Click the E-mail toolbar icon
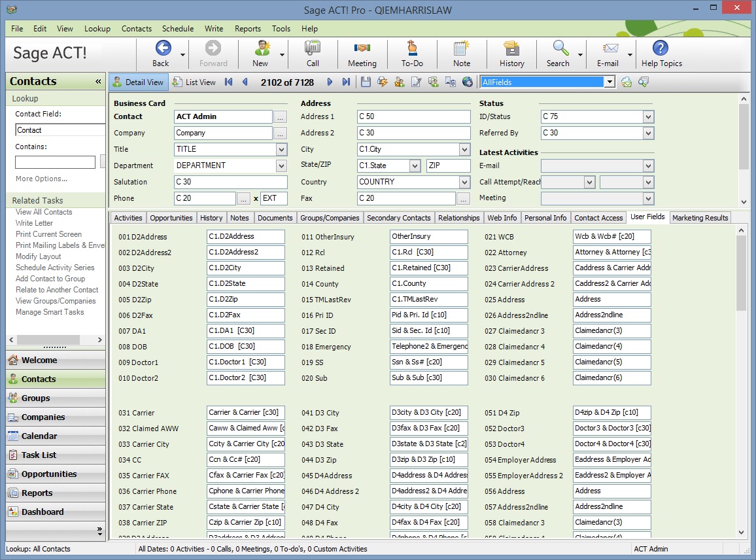The image size is (756, 560). (x=608, y=54)
